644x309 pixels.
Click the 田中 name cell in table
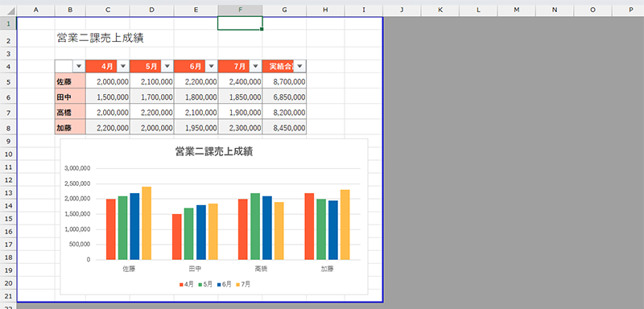(x=70, y=97)
